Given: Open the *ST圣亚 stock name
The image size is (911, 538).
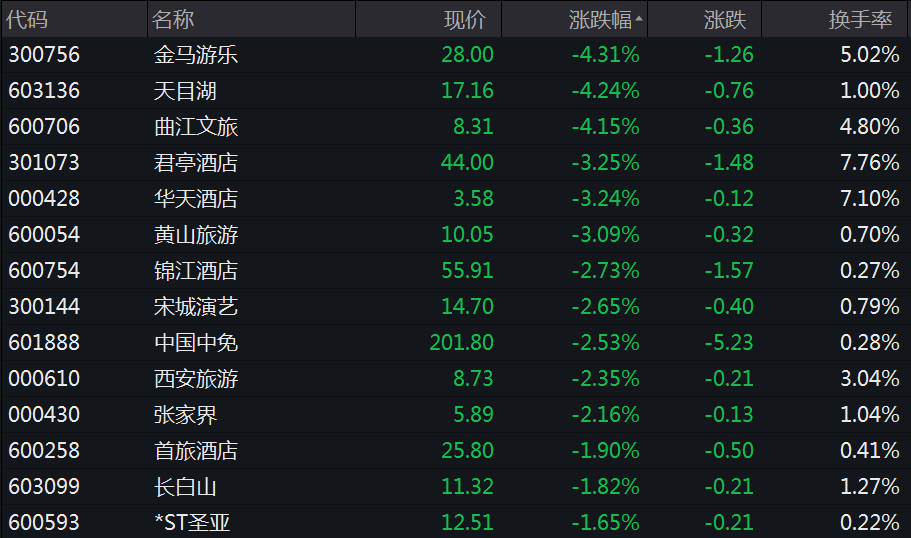Looking at the screenshot, I should (x=192, y=523).
